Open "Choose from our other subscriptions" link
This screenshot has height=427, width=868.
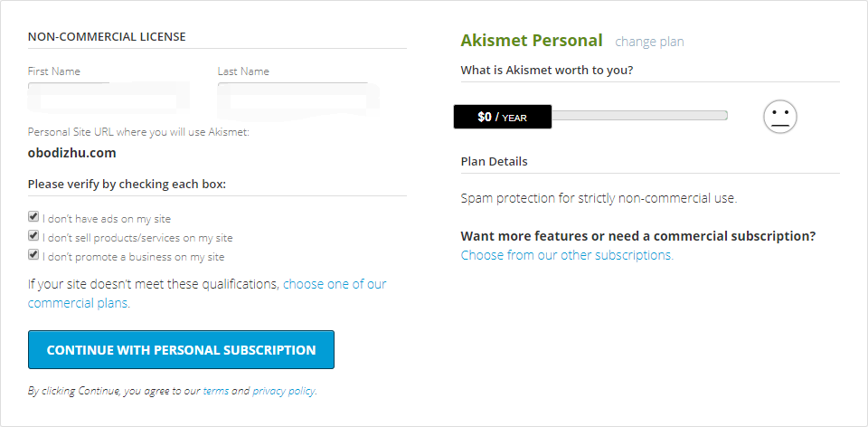click(x=567, y=255)
